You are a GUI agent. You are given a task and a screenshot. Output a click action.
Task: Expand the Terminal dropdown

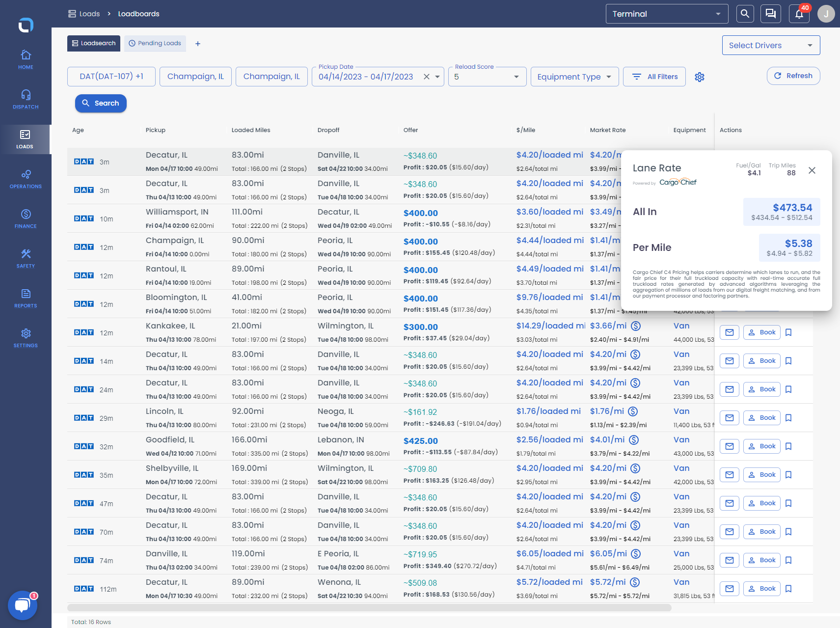pyautogui.click(x=667, y=14)
